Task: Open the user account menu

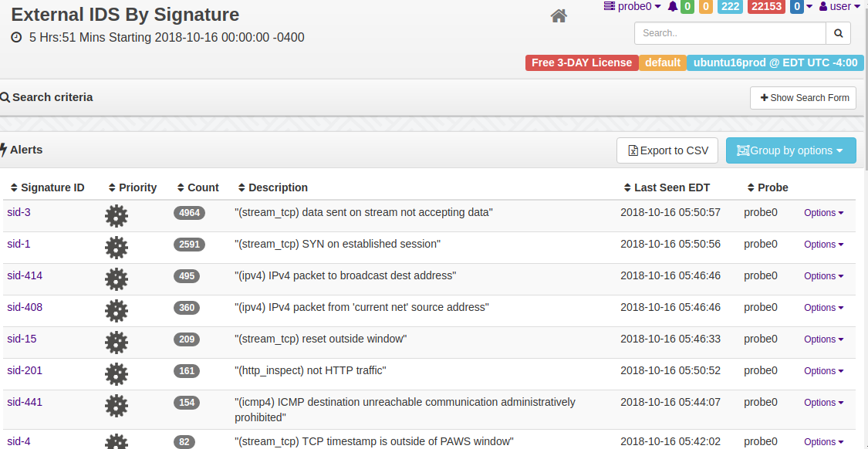Action: coord(839,7)
